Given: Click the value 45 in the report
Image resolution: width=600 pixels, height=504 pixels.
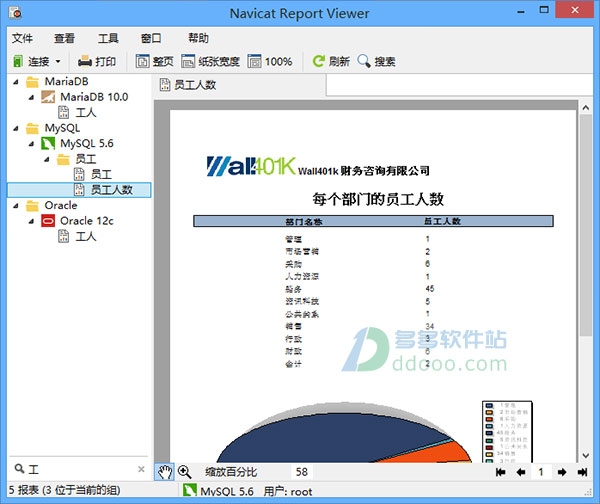Looking at the screenshot, I should (x=430, y=289).
